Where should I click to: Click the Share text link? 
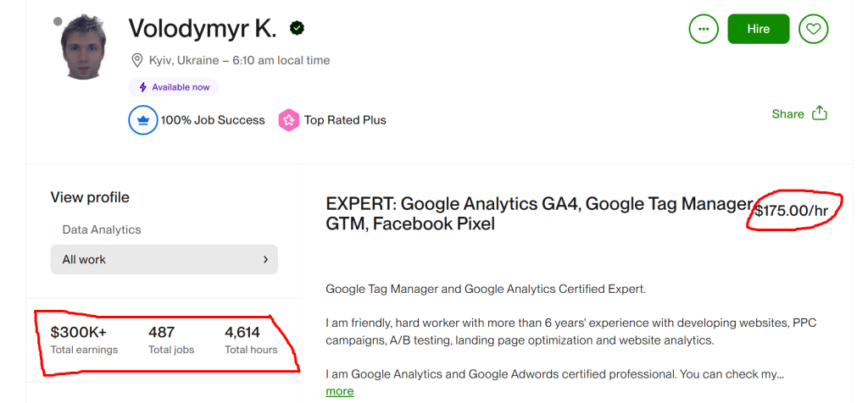tap(787, 114)
